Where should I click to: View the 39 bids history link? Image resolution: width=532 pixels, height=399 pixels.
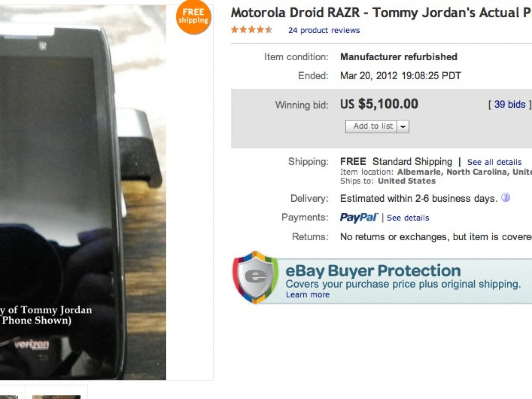coord(509,104)
